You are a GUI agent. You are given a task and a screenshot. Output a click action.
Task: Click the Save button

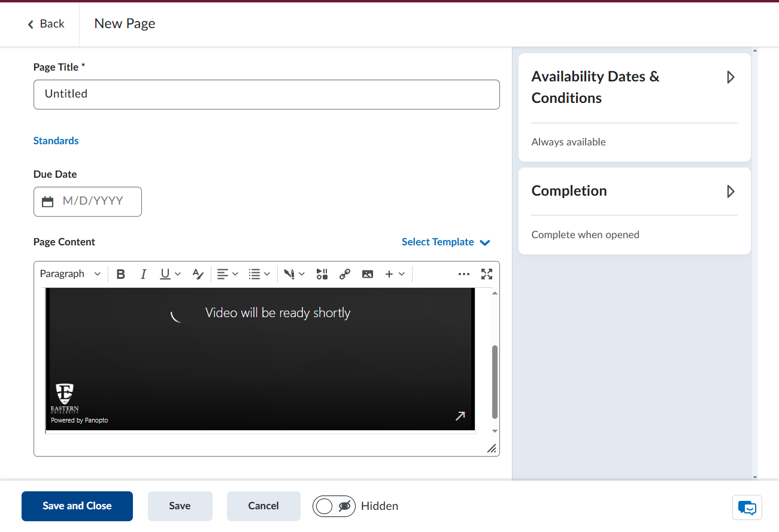point(180,506)
